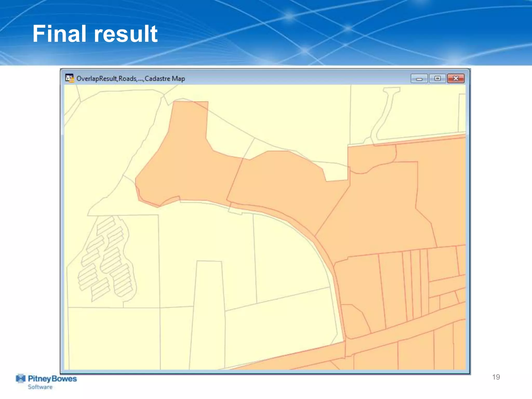Click the Pitney Bowes logo icon
This screenshot has width=532, height=399.
click(x=21, y=379)
